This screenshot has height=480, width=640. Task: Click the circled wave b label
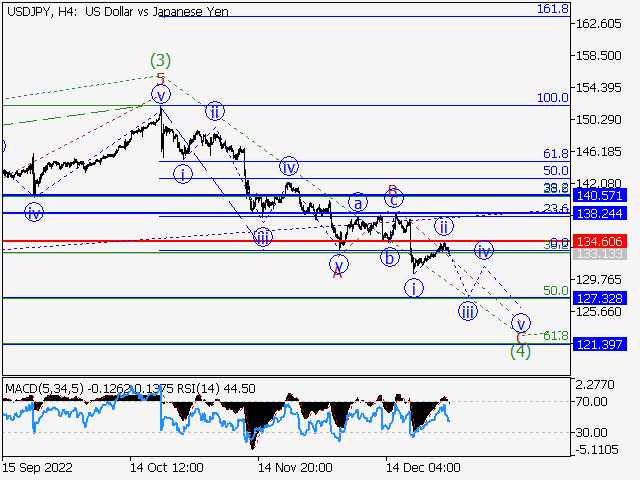pos(390,258)
